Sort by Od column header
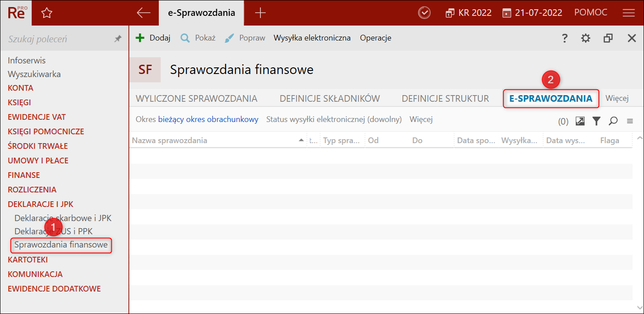The image size is (644, 314). pyautogui.click(x=387, y=140)
